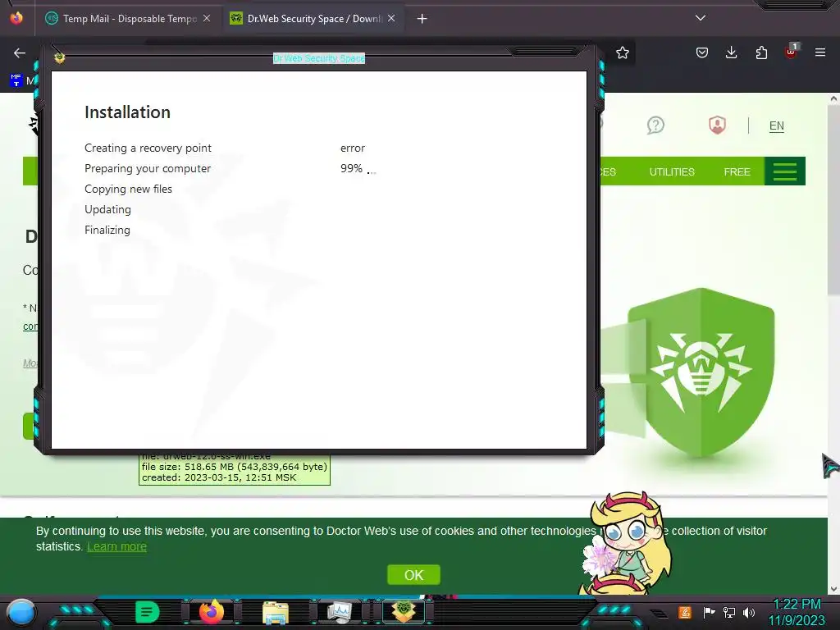Click the Dr.Web installer title bar icon
The height and width of the screenshot is (630, 840).
[x=59, y=57]
